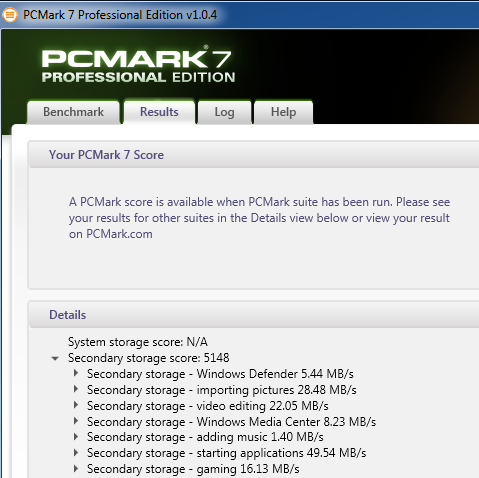Viewport: 479px width, 478px height.
Task: Expand the video editing result row
Action: [76, 405]
